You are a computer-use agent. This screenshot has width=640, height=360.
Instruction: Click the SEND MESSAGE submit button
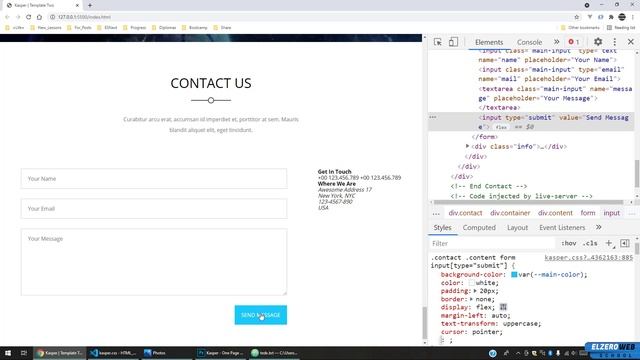click(261, 315)
